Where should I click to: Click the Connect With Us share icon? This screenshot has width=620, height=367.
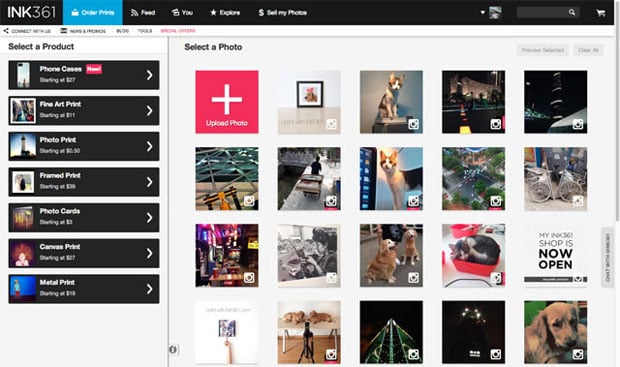[6, 30]
